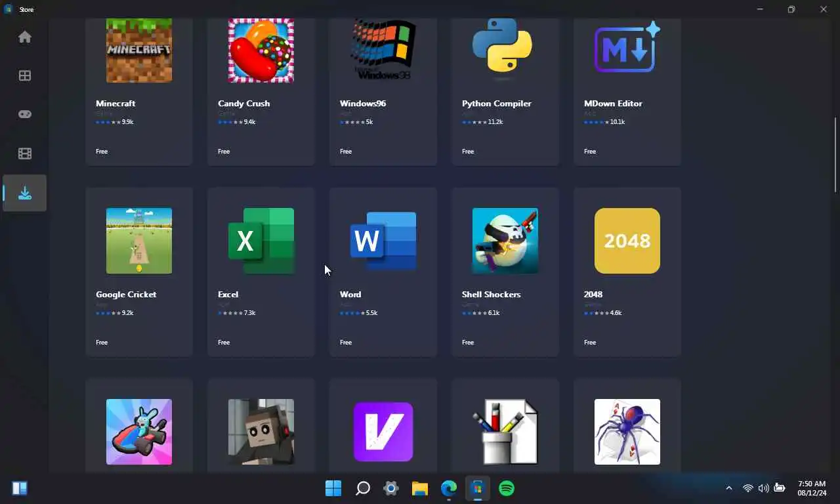Open the Windows Start menu

(x=333, y=488)
